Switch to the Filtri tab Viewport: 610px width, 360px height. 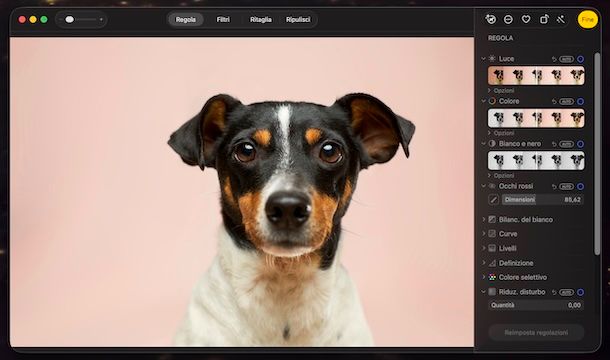coord(223,19)
